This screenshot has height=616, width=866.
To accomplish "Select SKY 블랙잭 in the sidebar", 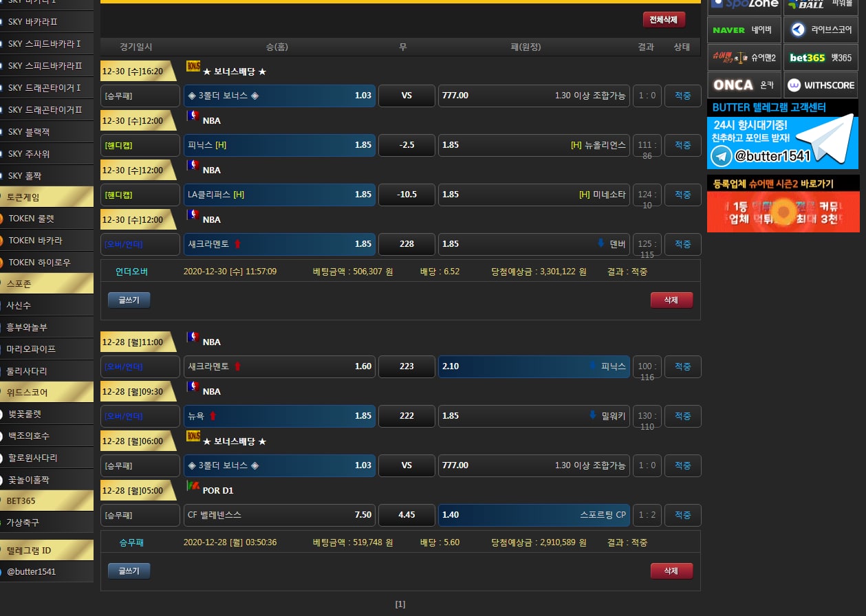I will 45,132.
